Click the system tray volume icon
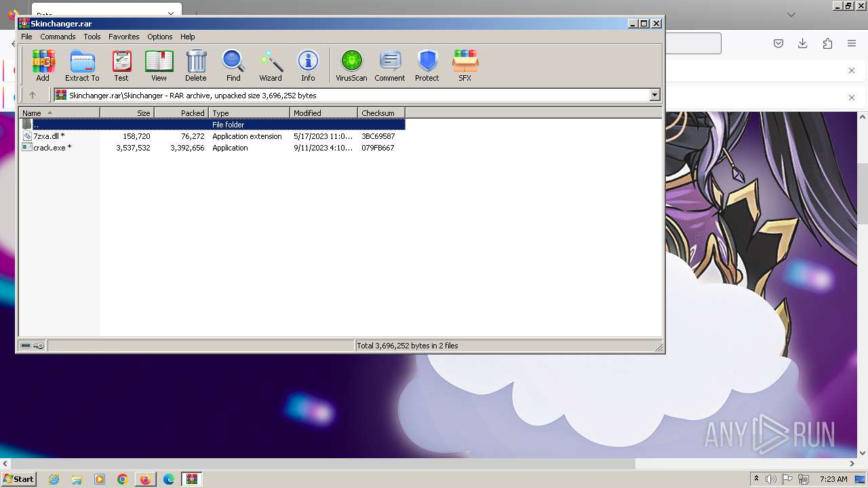The image size is (868, 488). coord(771,479)
